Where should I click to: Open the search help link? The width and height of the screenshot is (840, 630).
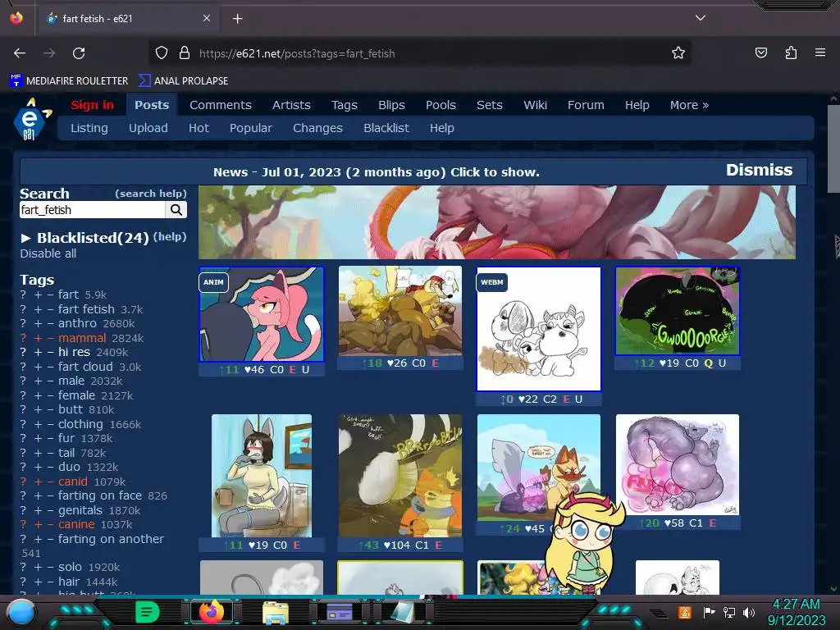151,194
